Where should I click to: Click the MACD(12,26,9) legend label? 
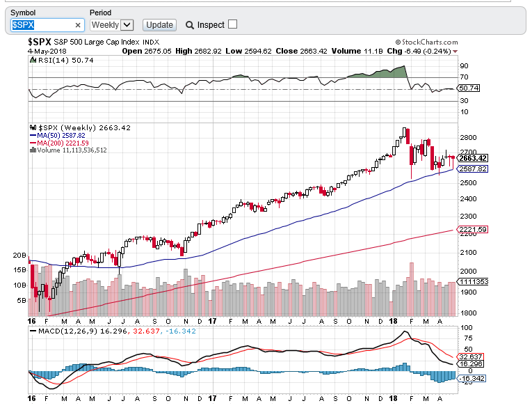click(68, 331)
